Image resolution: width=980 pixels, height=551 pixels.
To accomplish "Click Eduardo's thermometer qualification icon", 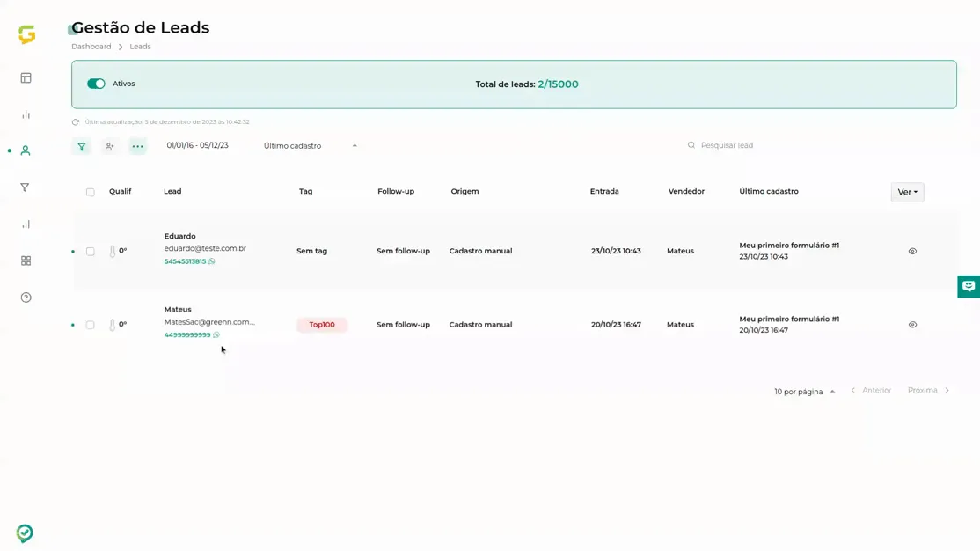I will (113, 251).
